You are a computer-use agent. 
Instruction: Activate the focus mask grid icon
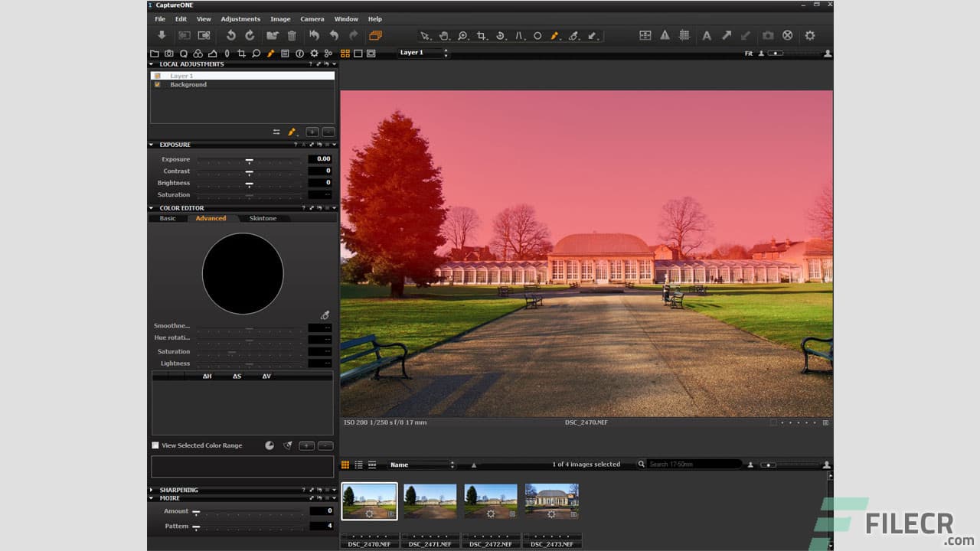pos(684,35)
